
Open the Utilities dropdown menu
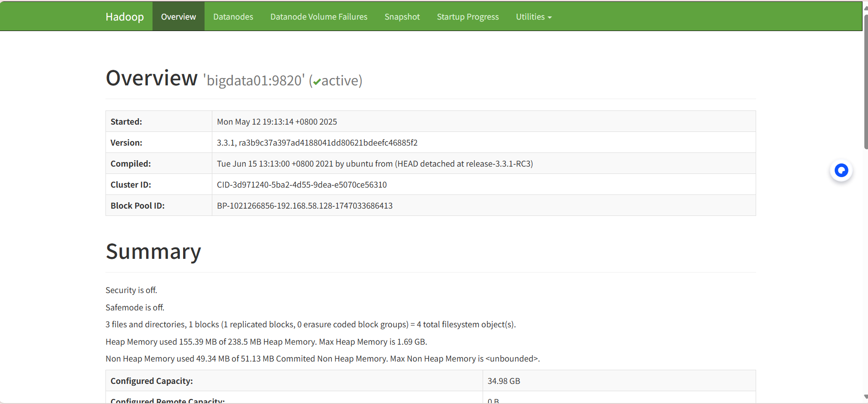coord(534,17)
